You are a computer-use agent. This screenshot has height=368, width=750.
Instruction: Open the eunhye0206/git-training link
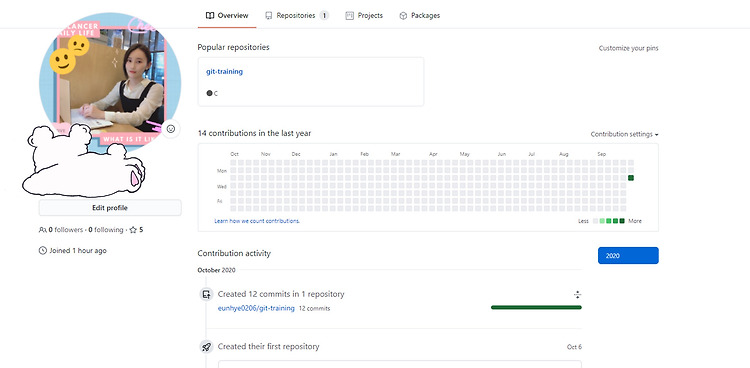256,308
